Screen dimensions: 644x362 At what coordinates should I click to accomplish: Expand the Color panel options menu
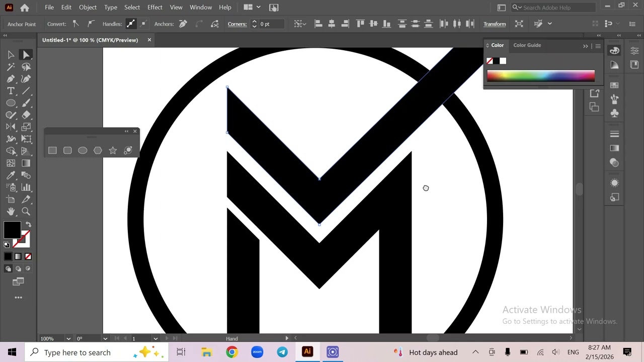click(x=598, y=46)
